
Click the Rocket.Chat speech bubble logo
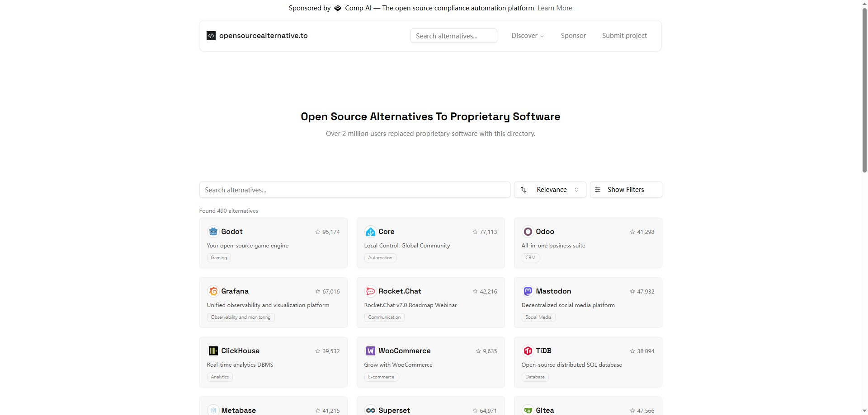click(x=370, y=291)
